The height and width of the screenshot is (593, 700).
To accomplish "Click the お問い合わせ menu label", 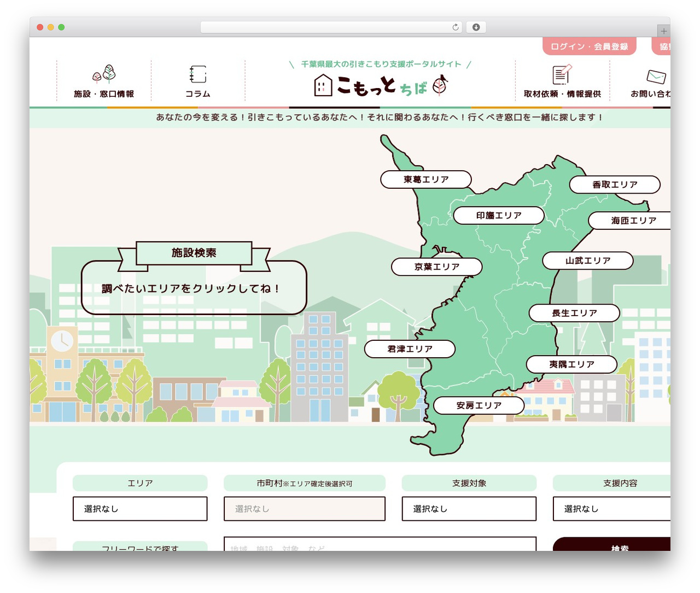I will [x=650, y=94].
